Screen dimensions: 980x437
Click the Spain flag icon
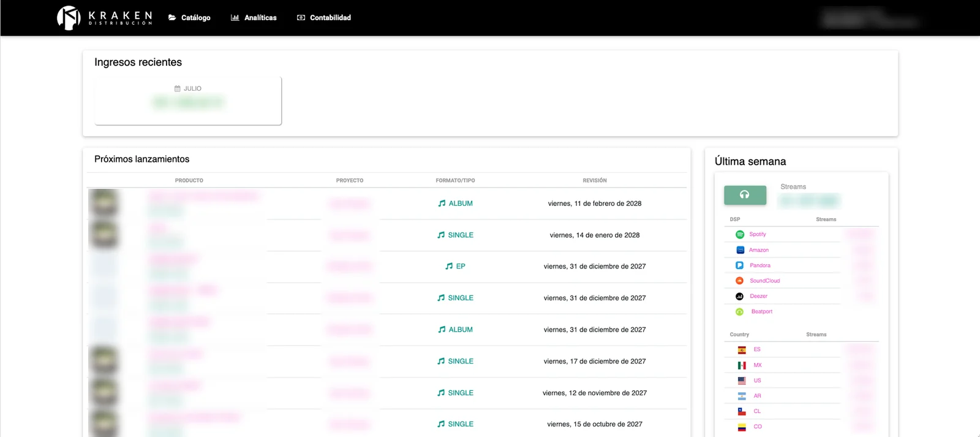(x=742, y=350)
